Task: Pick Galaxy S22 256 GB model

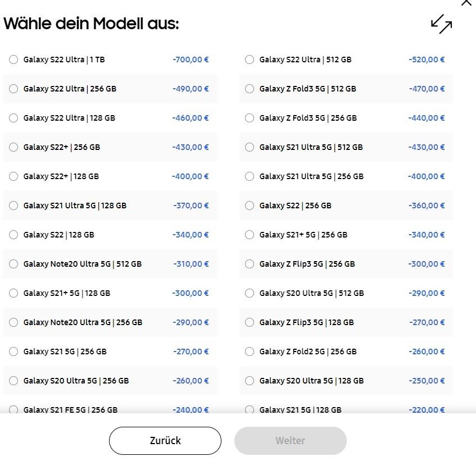Action: (x=250, y=206)
